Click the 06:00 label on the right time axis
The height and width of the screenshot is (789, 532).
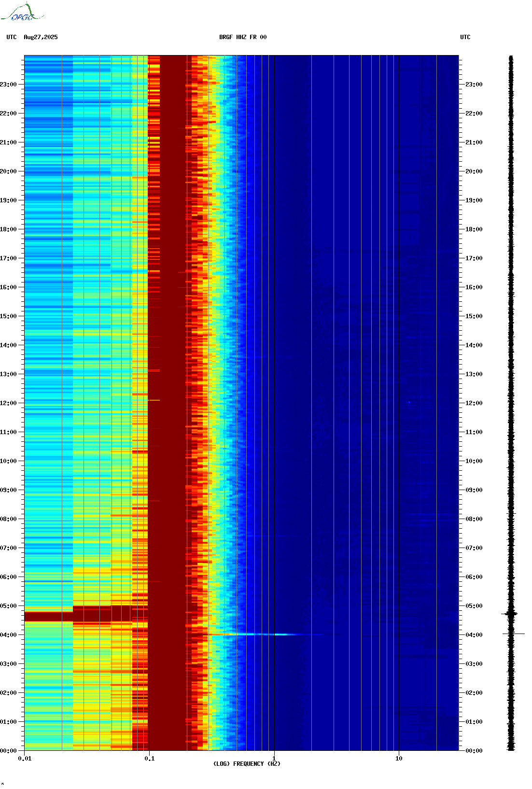pos(474,577)
